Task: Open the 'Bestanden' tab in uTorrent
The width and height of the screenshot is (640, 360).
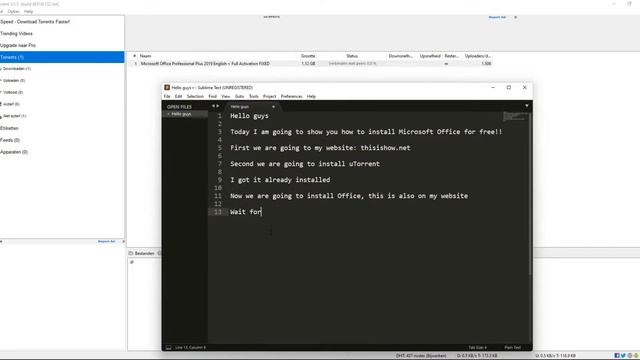Action: [141, 253]
